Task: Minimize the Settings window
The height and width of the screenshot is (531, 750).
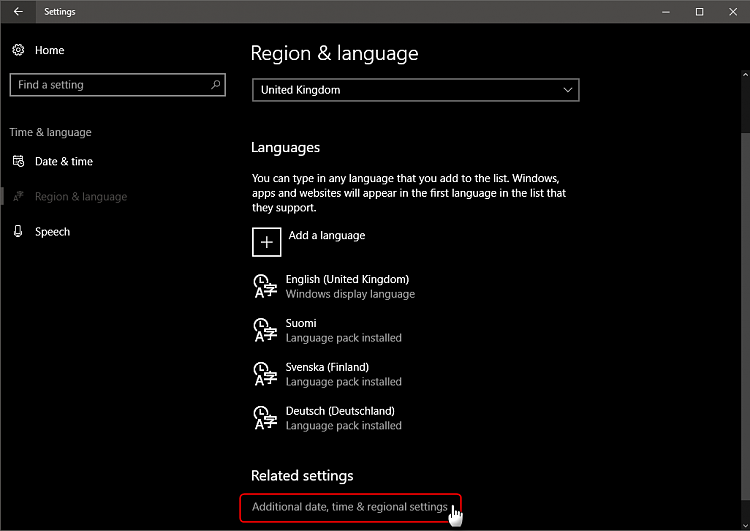Action: [666, 11]
